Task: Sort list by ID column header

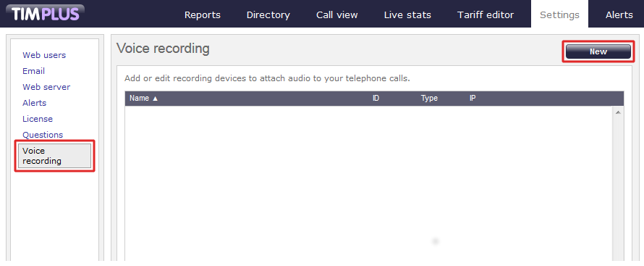Action: coord(376,99)
